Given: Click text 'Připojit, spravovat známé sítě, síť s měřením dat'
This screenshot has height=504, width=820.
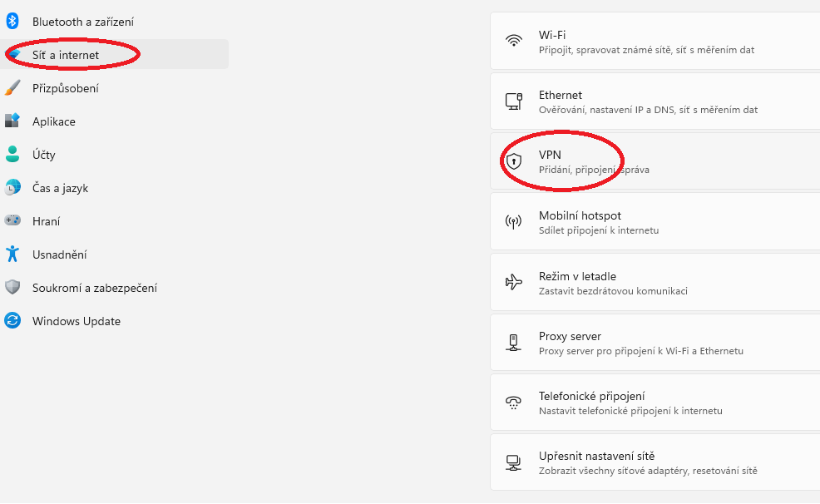Looking at the screenshot, I should (646, 50).
